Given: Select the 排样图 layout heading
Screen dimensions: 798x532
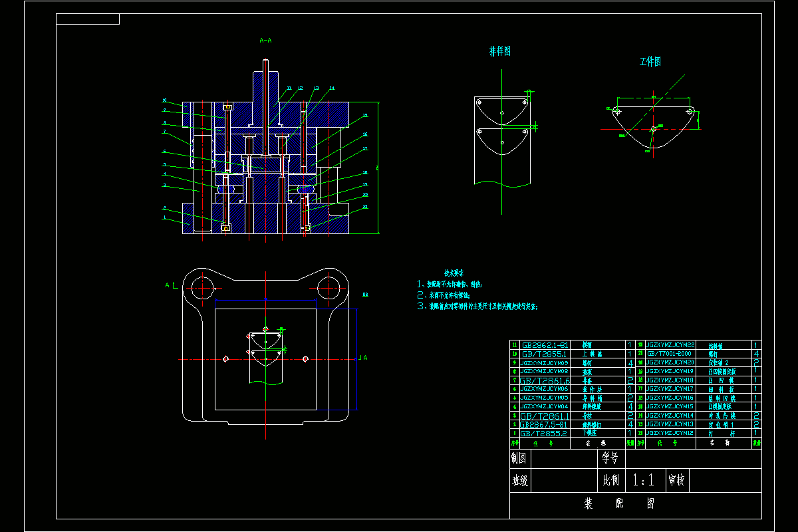Looking at the screenshot, I should 500,51.
